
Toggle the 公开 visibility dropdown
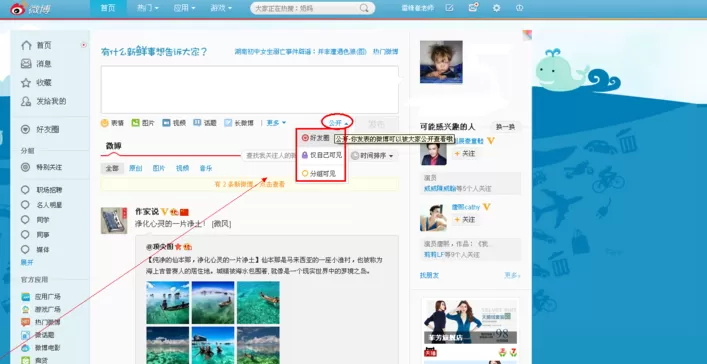pyautogui.click(x=338, y=123)
